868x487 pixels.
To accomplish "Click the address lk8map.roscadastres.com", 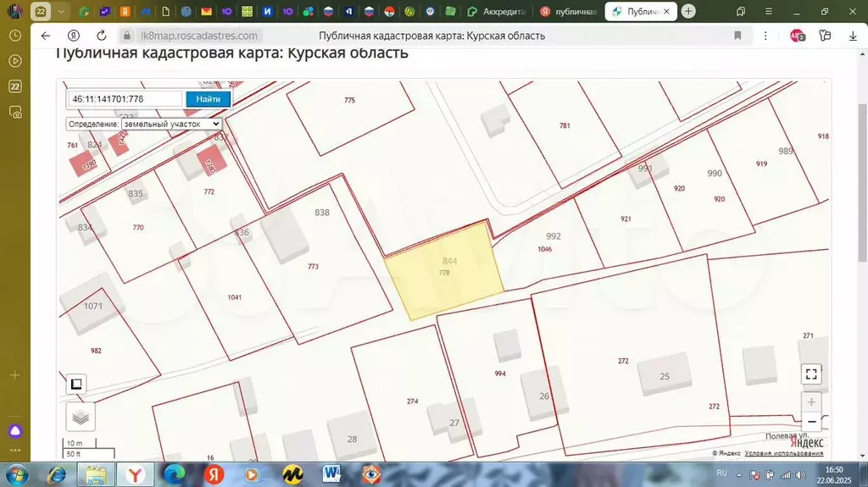I will pyautogui.click(x=199, y=36).
